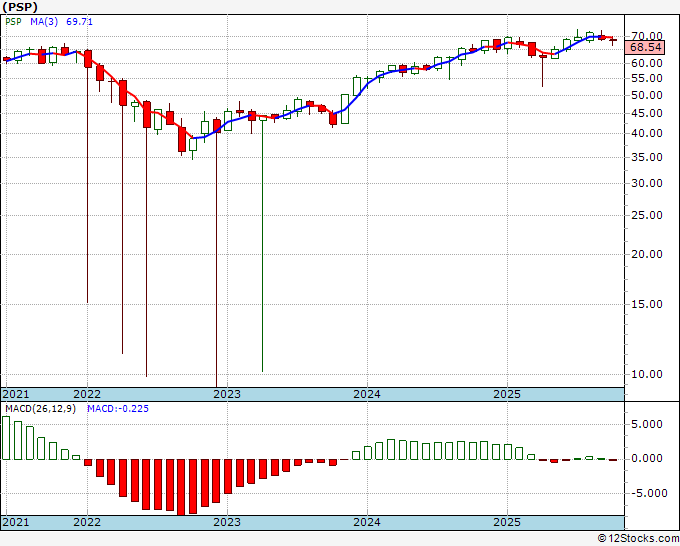Click the 60.00 price axis label
Screen dimensions: 680x546
tap(646, 63)
